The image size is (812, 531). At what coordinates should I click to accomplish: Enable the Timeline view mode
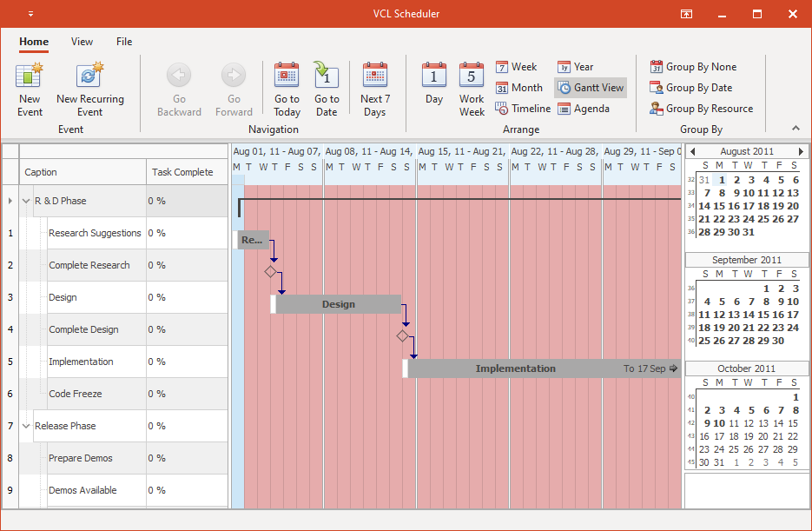(x=522, y=108)
